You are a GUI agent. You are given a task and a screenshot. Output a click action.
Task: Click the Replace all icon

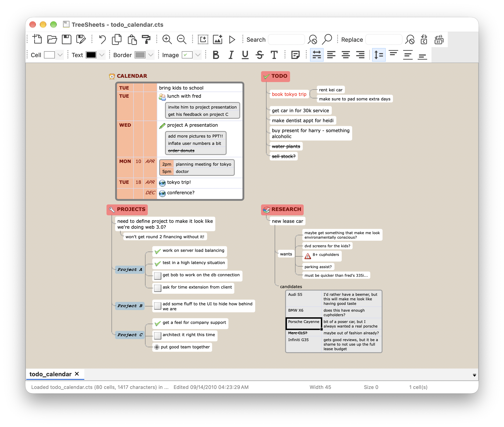point(439,39)
